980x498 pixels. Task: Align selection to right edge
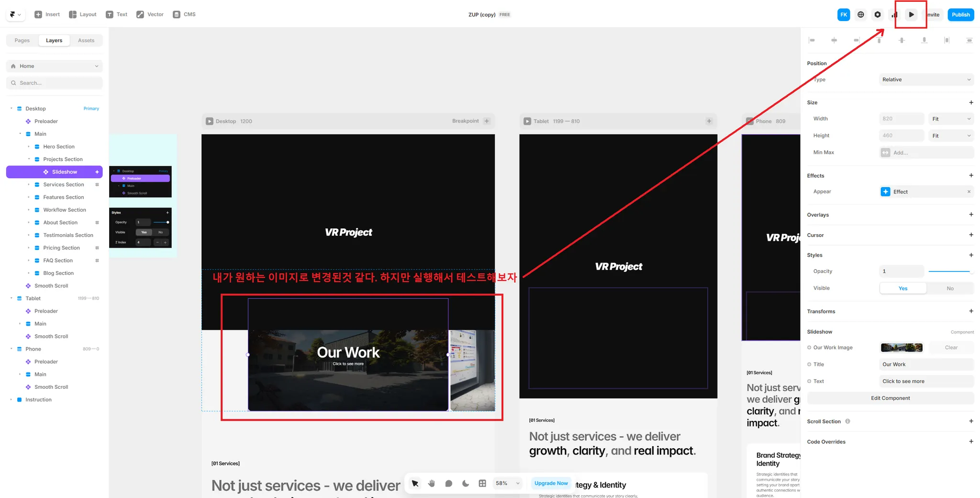click(857, 40)
